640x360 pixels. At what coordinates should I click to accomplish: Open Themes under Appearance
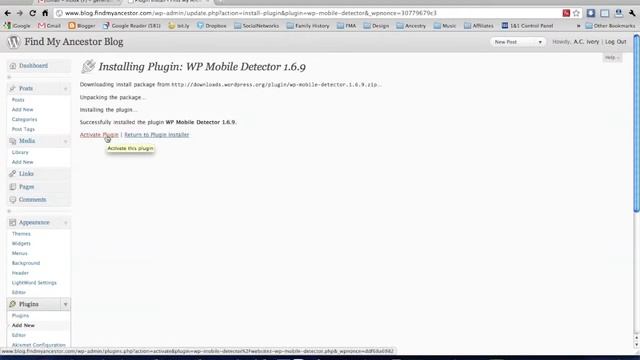tap(21, 234)
